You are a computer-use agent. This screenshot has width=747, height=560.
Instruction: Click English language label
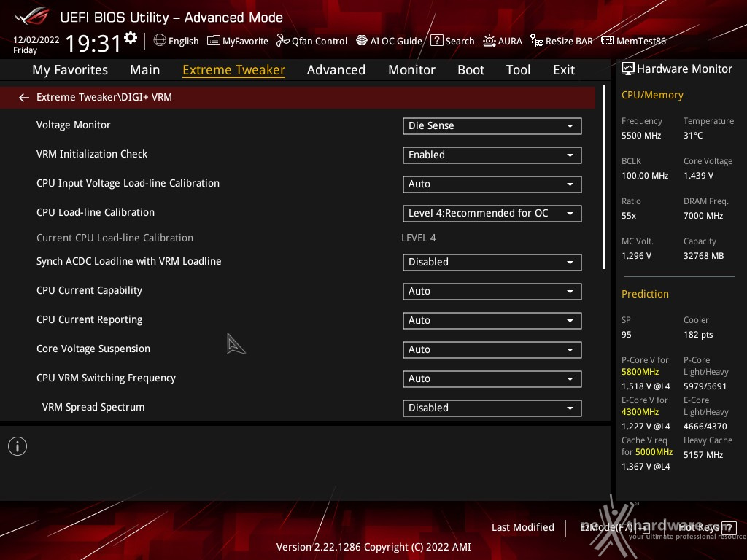coord(183,41)
